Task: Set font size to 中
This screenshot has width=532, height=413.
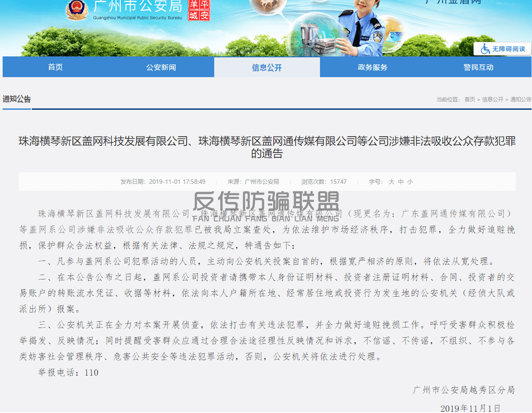Action: tap(401, 182)
